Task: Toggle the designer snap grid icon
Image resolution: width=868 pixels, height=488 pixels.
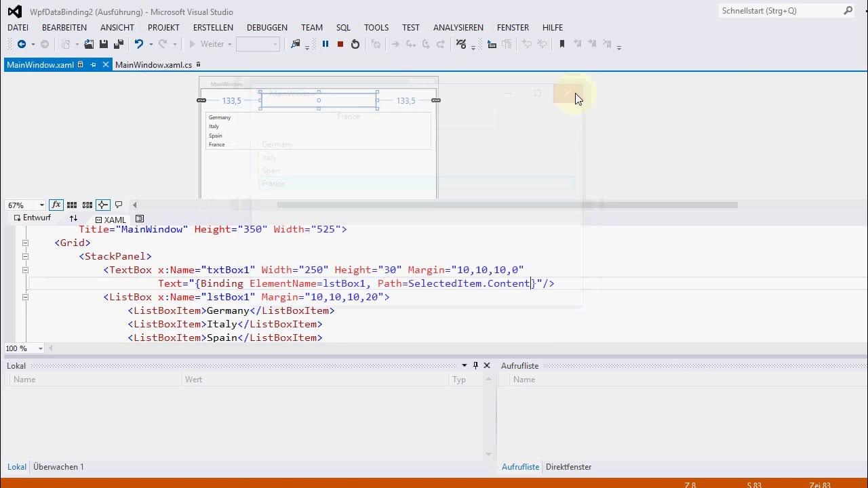Action: pos(71,205)
